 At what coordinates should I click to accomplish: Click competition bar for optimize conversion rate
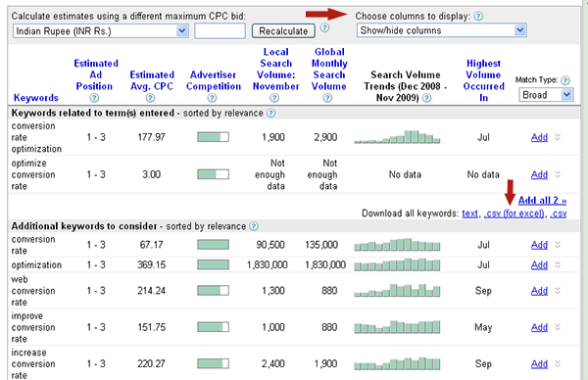tap(213, 174)
